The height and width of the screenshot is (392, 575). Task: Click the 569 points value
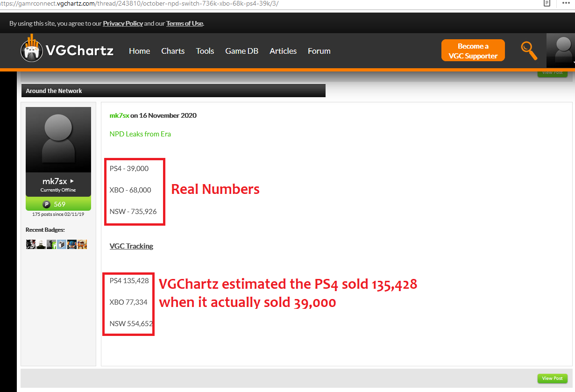(60, 204)
